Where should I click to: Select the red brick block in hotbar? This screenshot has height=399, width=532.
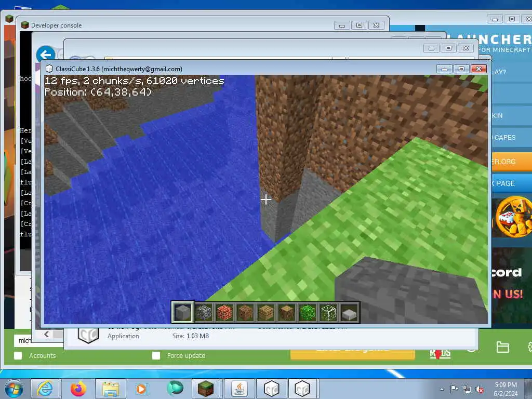224,312
